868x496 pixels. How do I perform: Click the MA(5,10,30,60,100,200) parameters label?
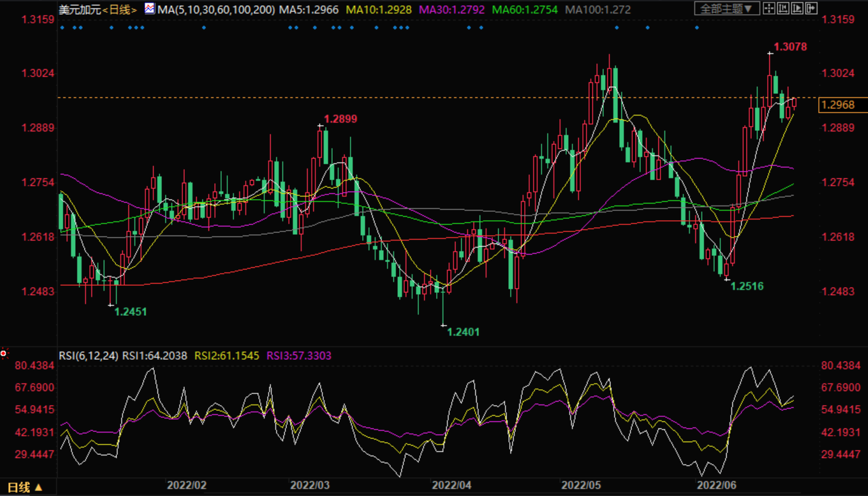pyautogui.click(x=216, y=10)
